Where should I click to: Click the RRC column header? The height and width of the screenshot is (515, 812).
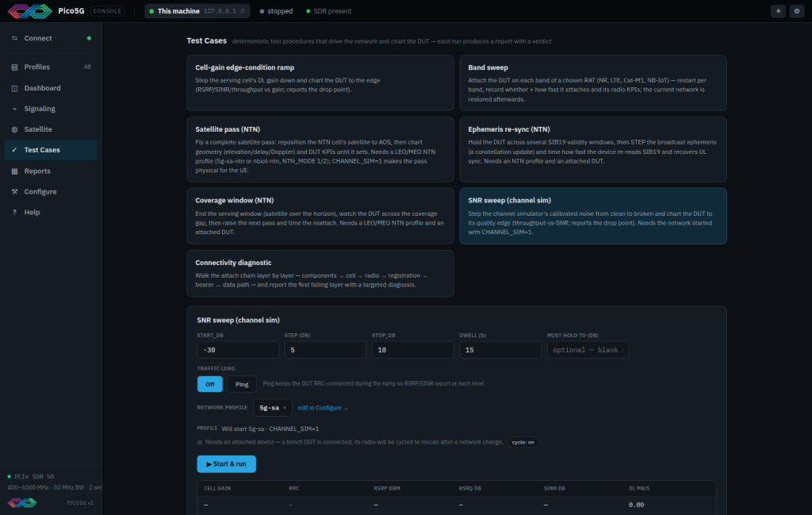(293, 488)
